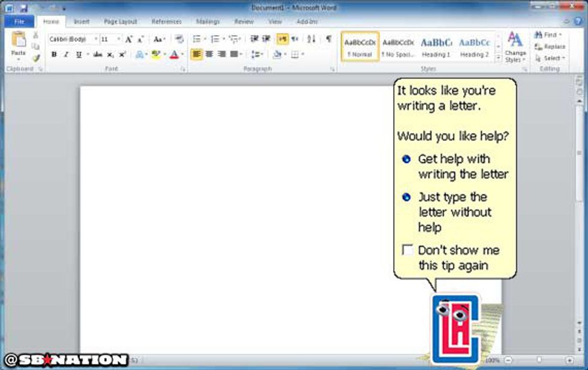The height and width of the screenshot is (370, 588).
Task: Click the Sort icon in Paragraph group
Action: point(311,39)
